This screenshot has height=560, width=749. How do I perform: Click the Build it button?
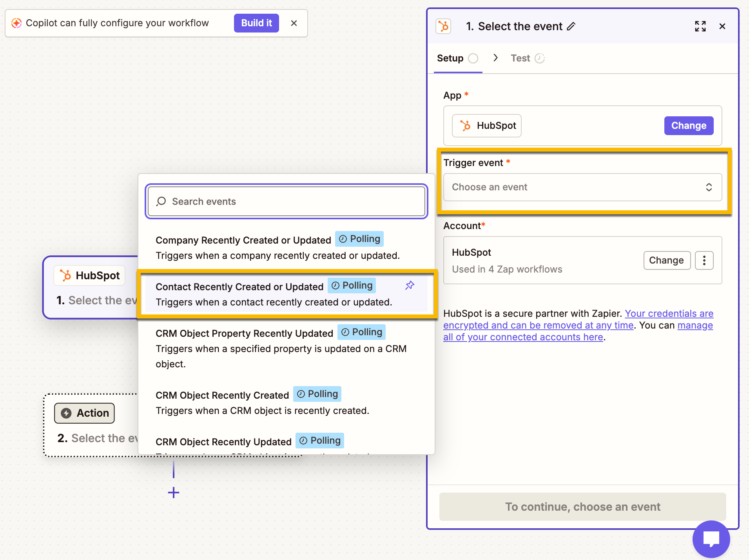click(x=256, y=23)
